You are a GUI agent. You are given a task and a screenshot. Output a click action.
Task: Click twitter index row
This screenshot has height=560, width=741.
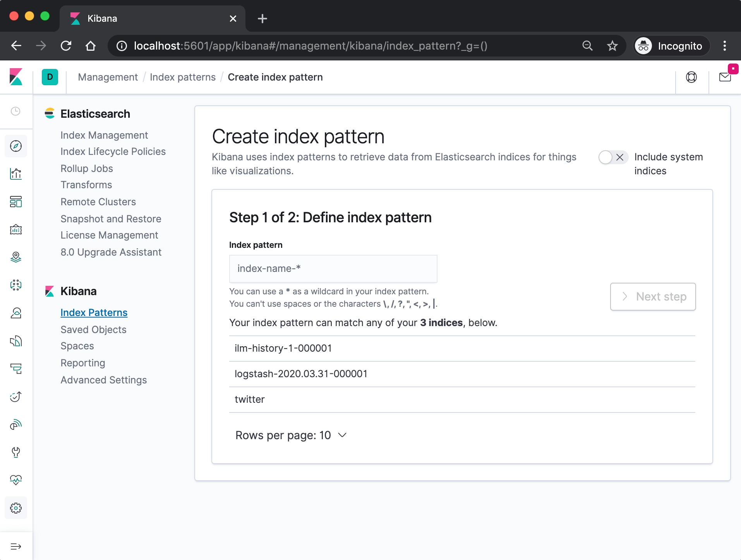(x=462, y=400)
